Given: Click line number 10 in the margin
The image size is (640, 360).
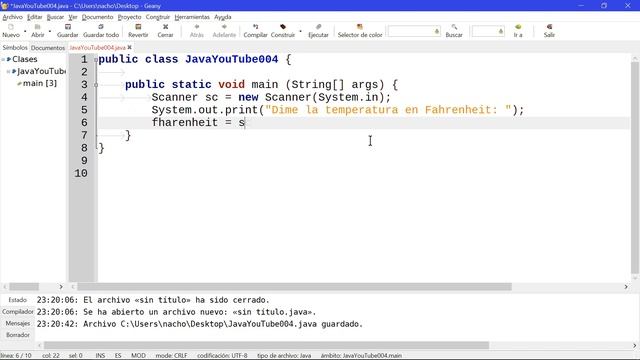Looking at the screenshot, I should [81, 173].
